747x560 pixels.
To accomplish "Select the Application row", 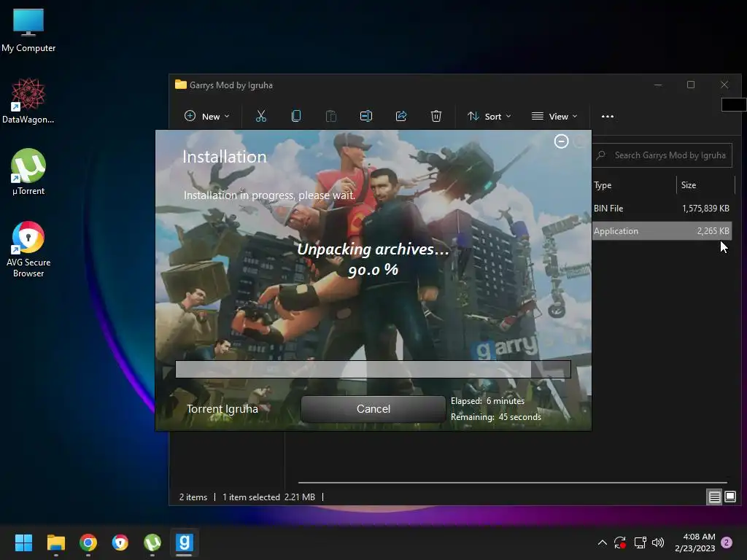I will point(662,231).
